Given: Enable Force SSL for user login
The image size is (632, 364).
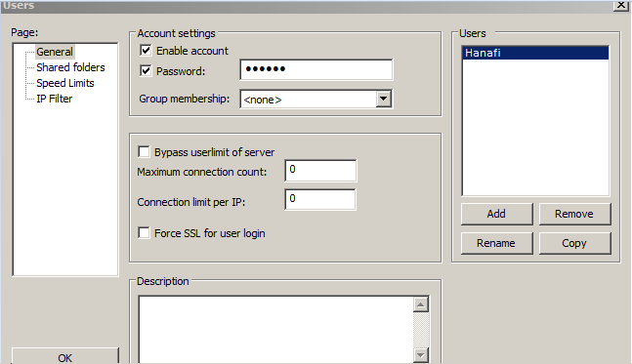Looking at the screenshot, I should point(144,232).
